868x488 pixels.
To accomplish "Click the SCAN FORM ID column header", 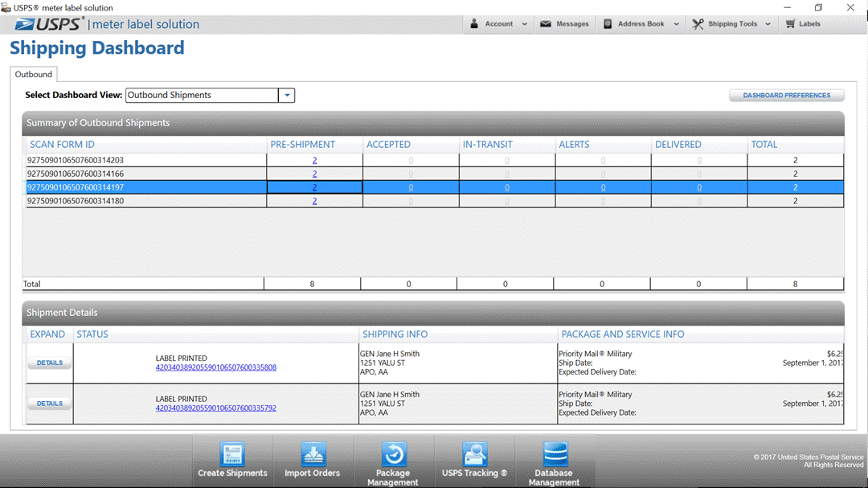I will coord(62,144).
